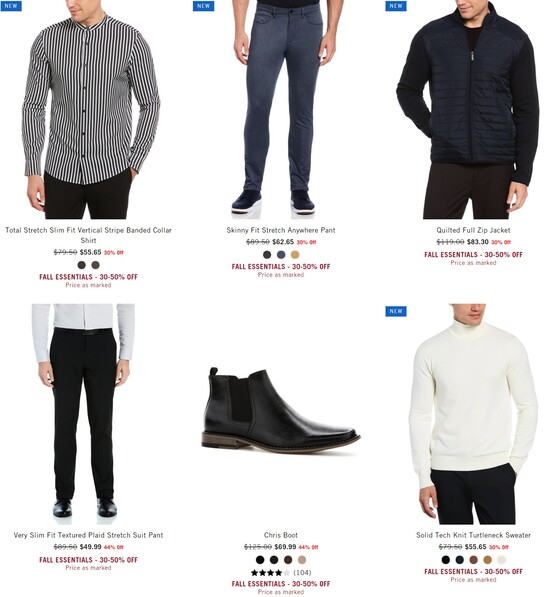Image resolution: width=550 pixels, height=597 pixels.
Task: Pick the camel swatch for Turtleneck Sweater
Action: tap(488, 560)
